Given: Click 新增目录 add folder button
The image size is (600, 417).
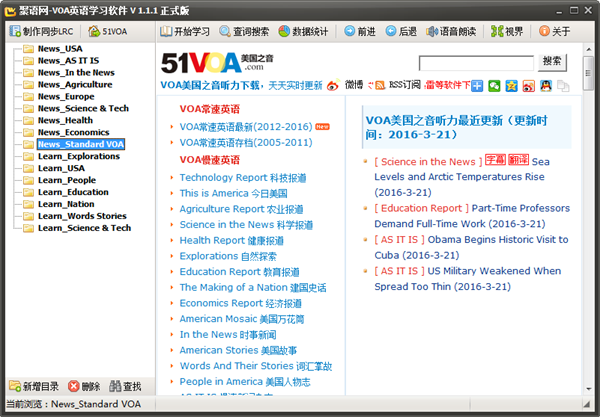Looking at the screenshot, I should (x=34, y=386).
